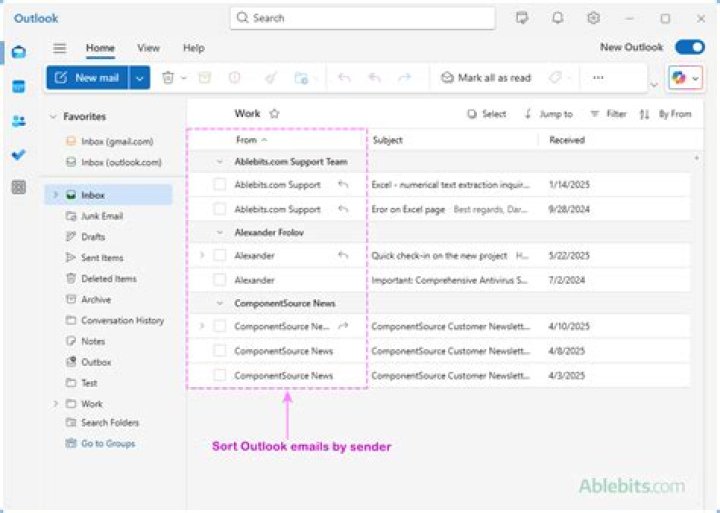This screenshot has height=513, width=720.
Task: Click the Sweep broom icon
Action: click(271, 78)
